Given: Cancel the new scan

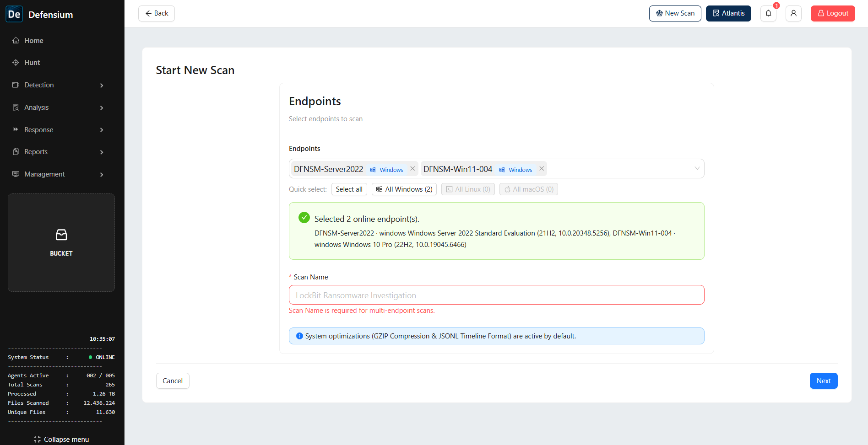Looking at the screenshot, I should pos(173,381).
